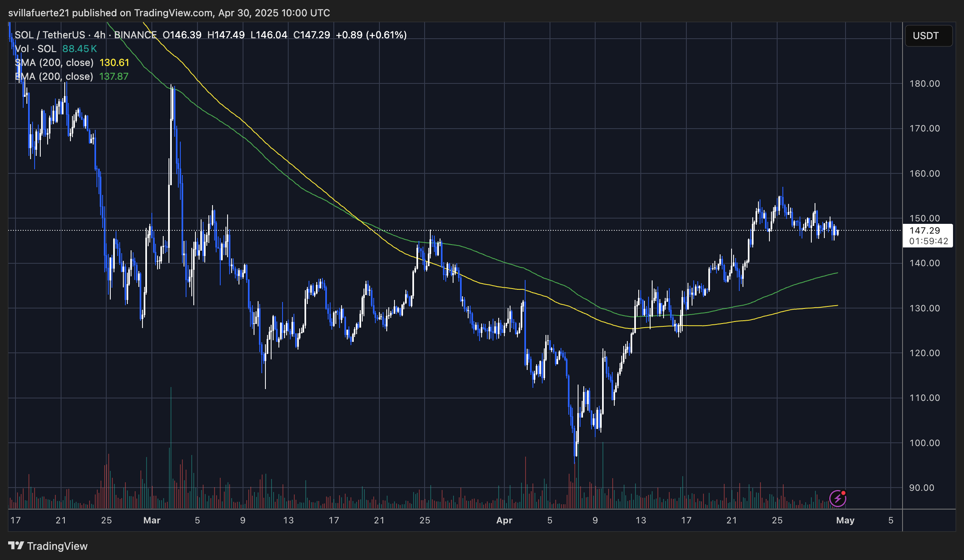
Task: Click the green EMA value 137.87
Action: point(114,77)
